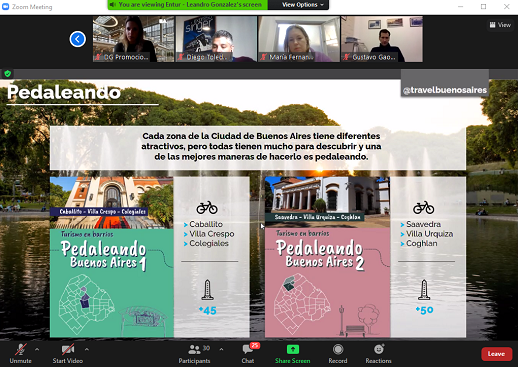Image resolution: width=518 pixels, height=367 pixels.
Task: Click the obelisk icon above +50
Action: (x=424, y=290)
